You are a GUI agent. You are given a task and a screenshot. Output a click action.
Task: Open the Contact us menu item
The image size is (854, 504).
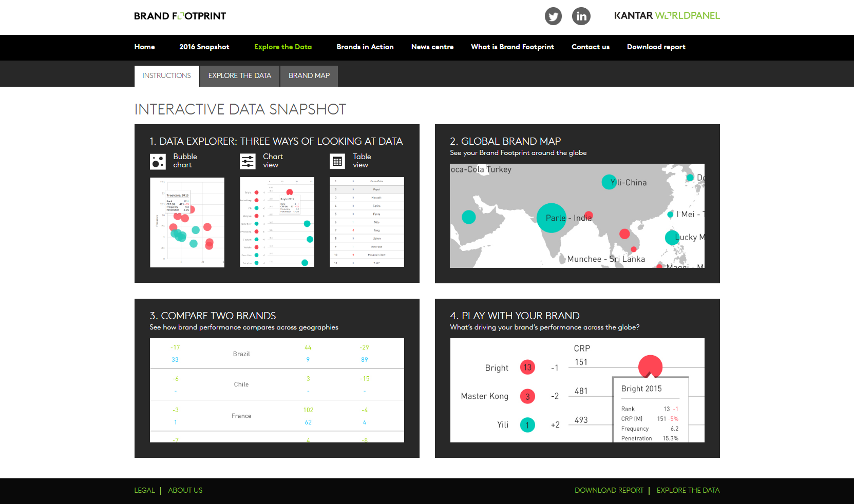591,47
